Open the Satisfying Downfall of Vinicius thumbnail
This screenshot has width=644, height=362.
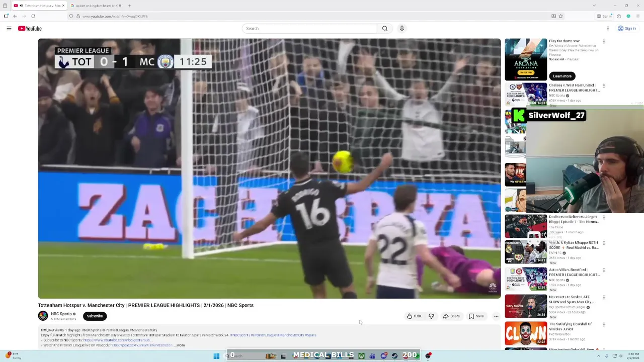[526, 333]
